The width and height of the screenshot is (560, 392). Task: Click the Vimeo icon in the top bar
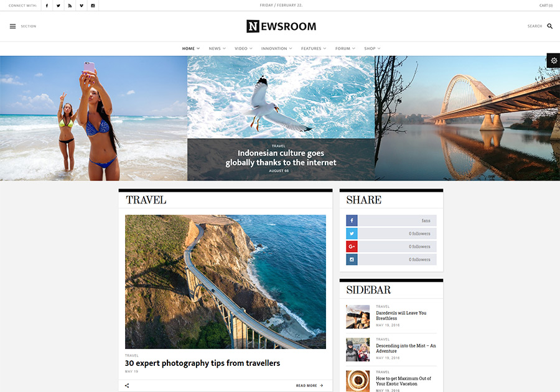point(82,6)
